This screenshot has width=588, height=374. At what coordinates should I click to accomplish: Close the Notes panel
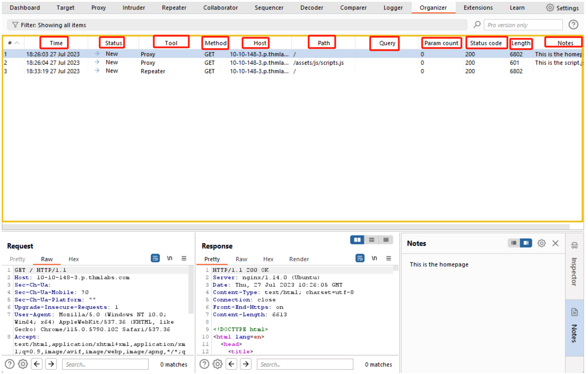coord(555,243)
